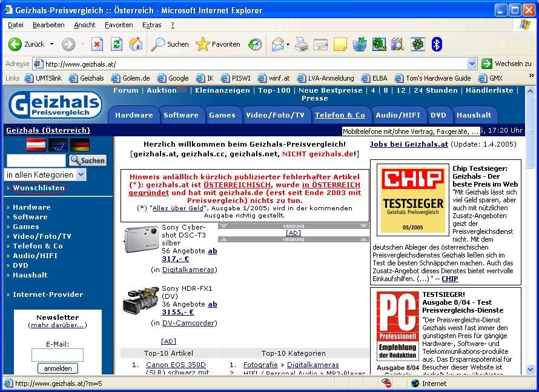Viewport: 539px width, 392px height.
Task: Open Händlerliste link in header
Action: click(489, 90)
